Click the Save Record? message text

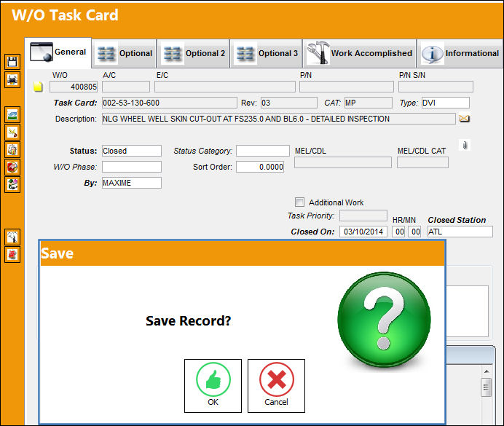point(189,321)
